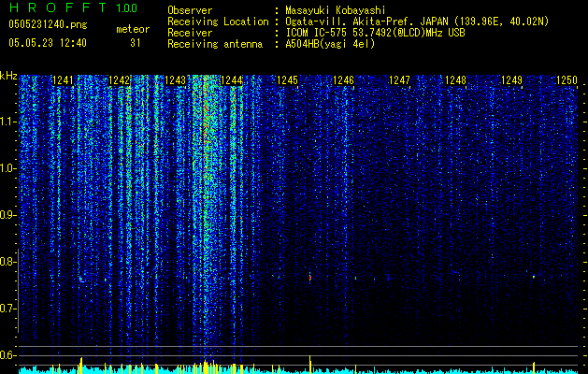The height and width of the screenshot is (374, 588).
Task: Click the 1242 time marker
Action: tap(119, 80)
